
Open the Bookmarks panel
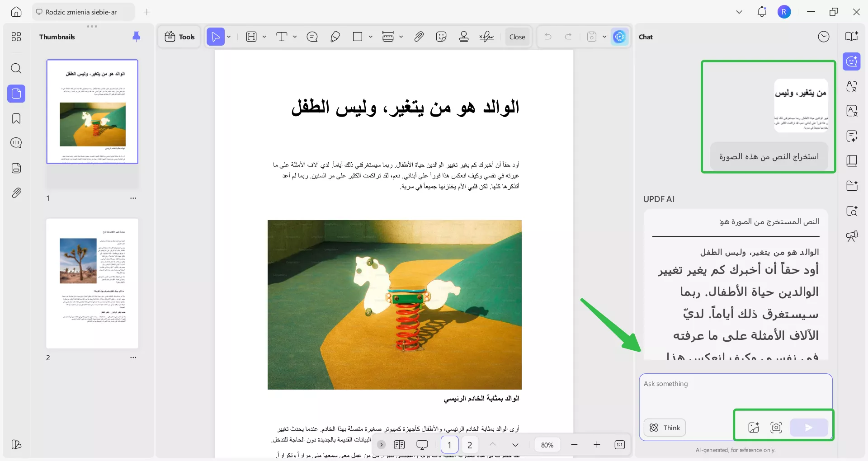tap(16, 118)
